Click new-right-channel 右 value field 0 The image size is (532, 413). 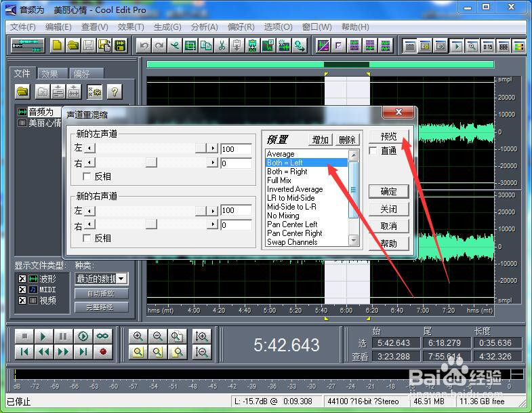coord(236,225)
